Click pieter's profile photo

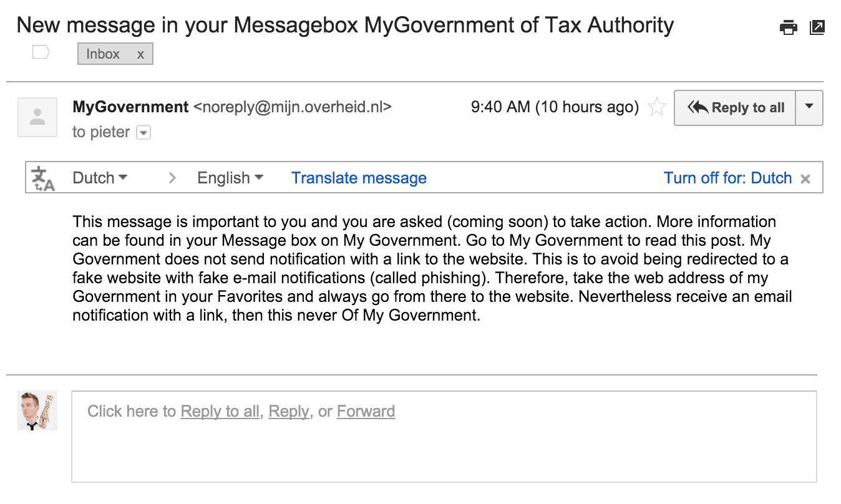[37, 410]
